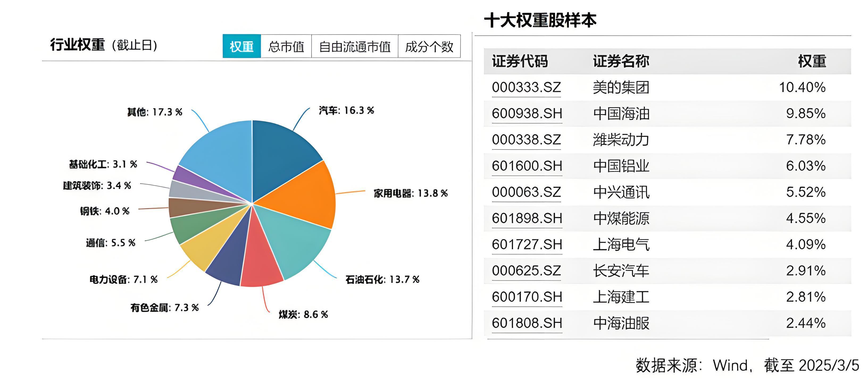The width and height of the screenshot is (868, 389).
Task: Click the 其他: 17.3% label
Action: [x=155, y=112]
